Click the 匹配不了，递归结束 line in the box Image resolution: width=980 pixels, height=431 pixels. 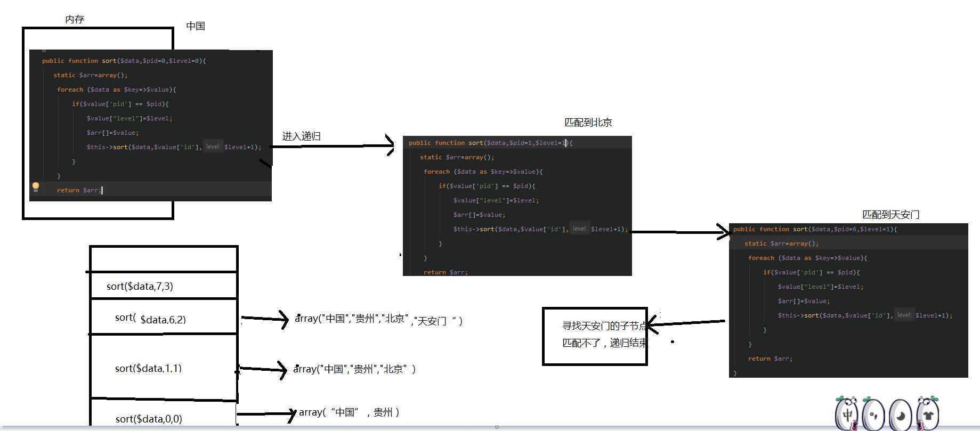pos(604,343)
